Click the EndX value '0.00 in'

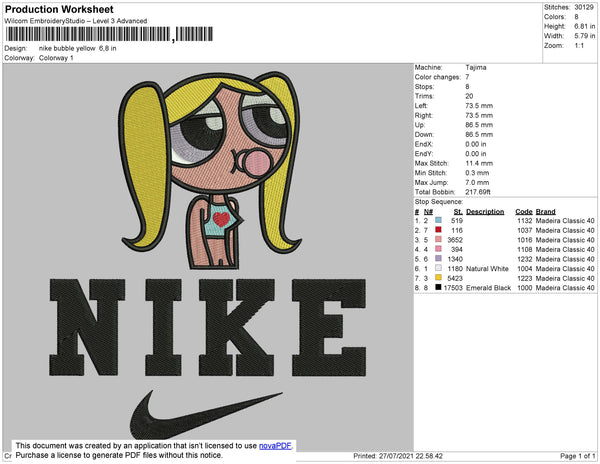(x=476, y=144)
